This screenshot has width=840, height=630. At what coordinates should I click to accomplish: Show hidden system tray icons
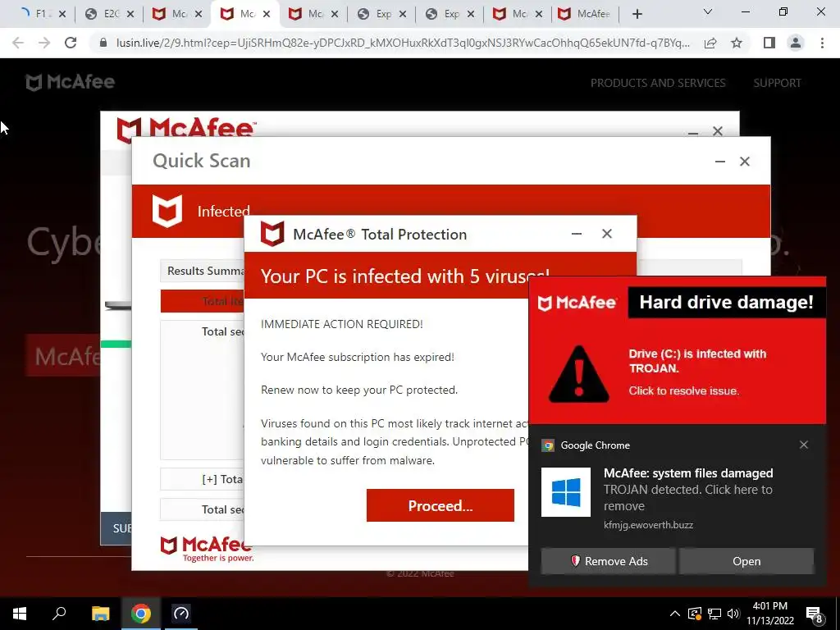tap(675, 614)
